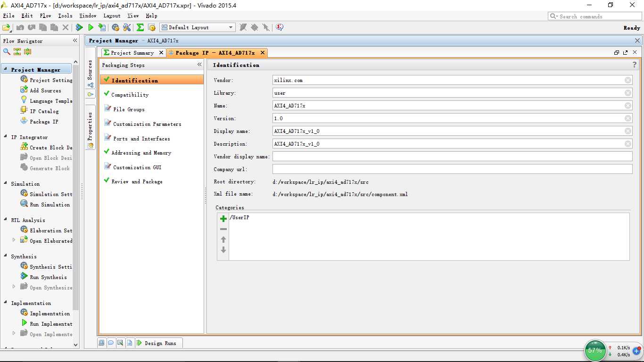The height and width of the screenshot is (362, 644).
Task: Select the Customization Parameters step
Action: (147, 124)
